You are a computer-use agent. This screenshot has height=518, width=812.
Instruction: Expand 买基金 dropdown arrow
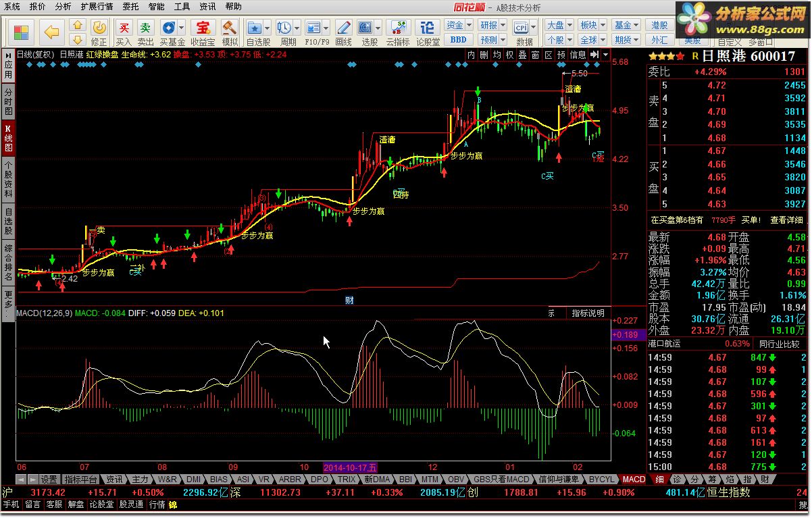(x=182, y=28)
